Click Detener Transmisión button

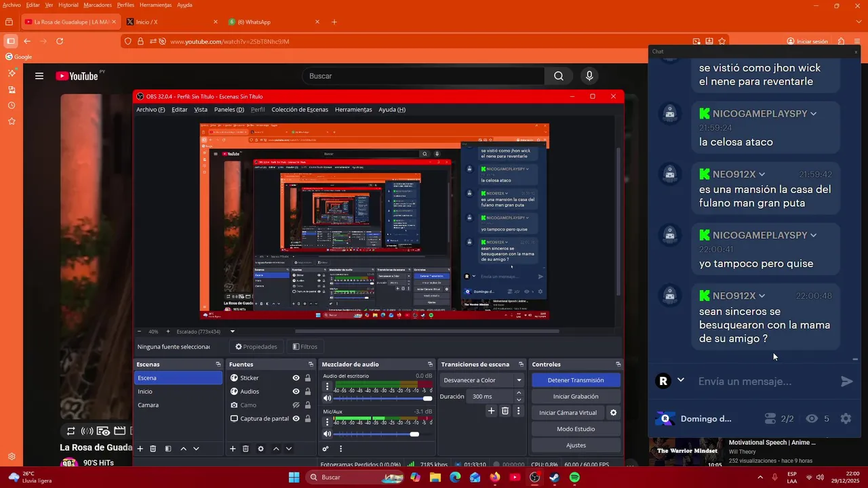point(576,380)
